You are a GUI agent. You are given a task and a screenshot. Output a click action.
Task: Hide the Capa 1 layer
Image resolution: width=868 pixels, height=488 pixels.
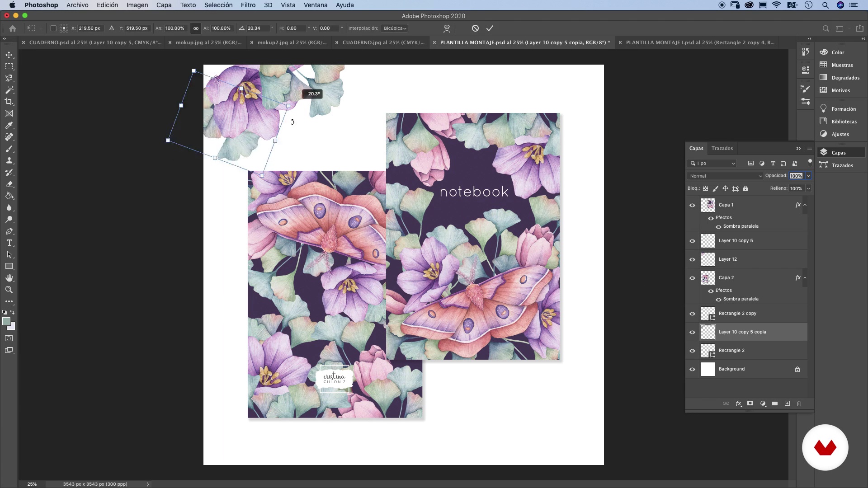[x=692, y=205]
